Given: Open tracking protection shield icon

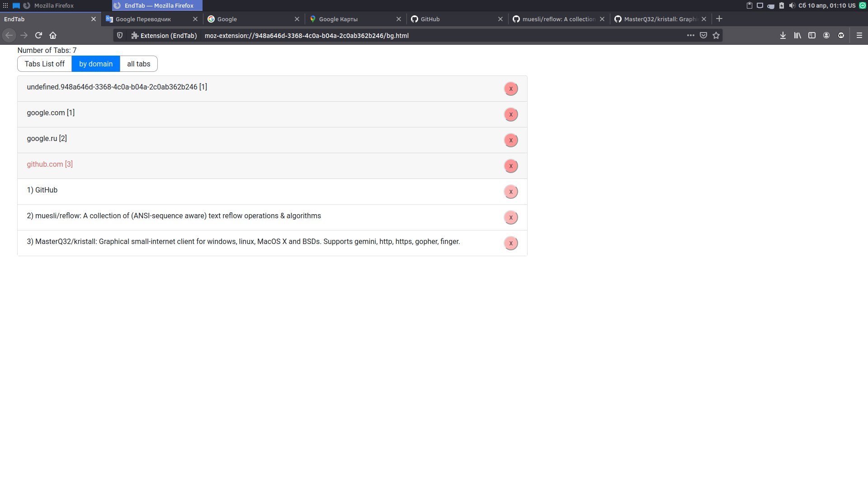Looking at the screenshot, I should [x=120, y=35].
